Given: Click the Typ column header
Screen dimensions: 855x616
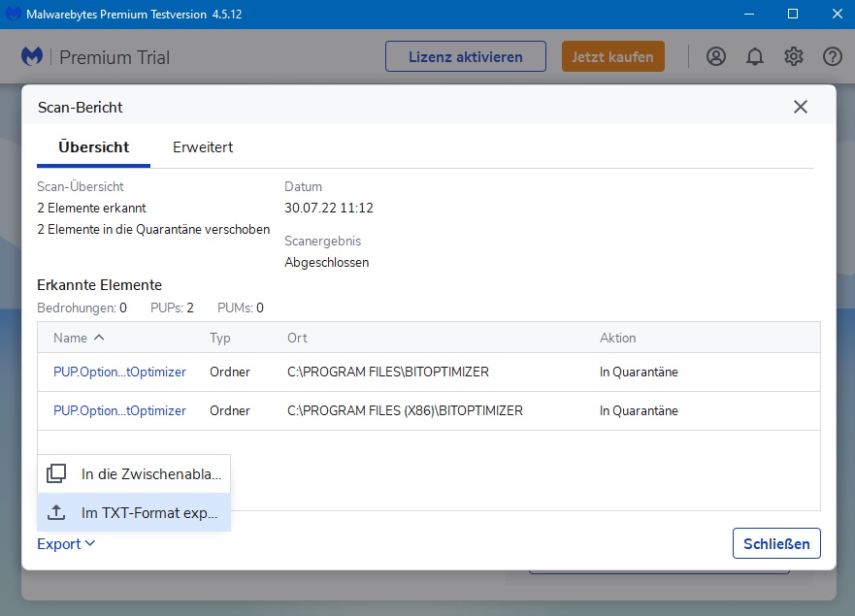Looking at the screenshot, I should [x=219, y=338].
